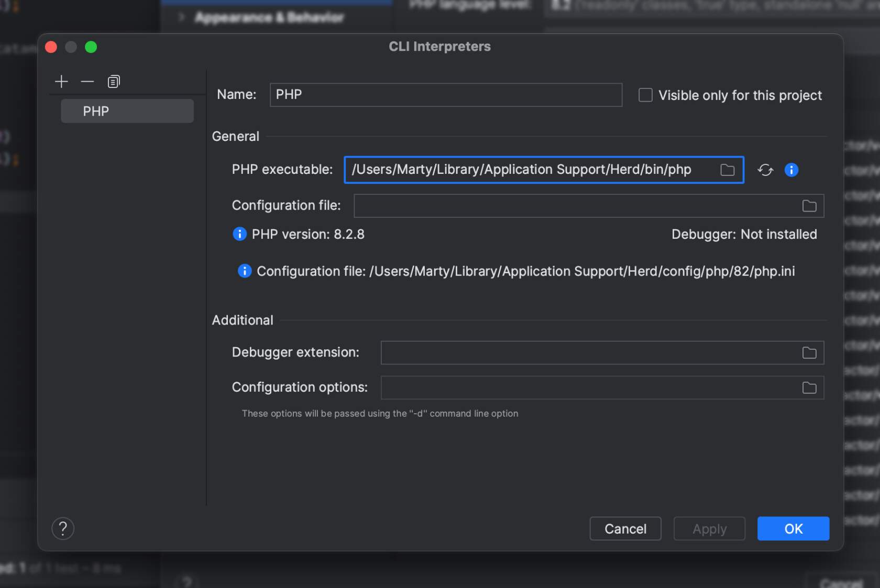Copy the selected interpreter configuration

click(114, 82)
